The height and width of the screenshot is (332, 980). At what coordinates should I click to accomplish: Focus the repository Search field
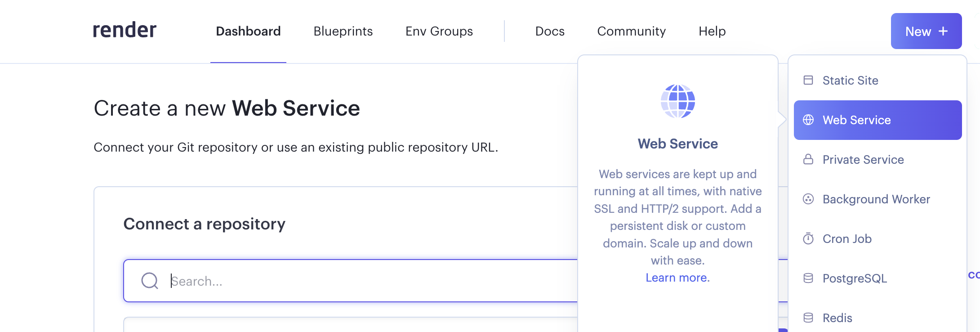click(x=351, y=281)
